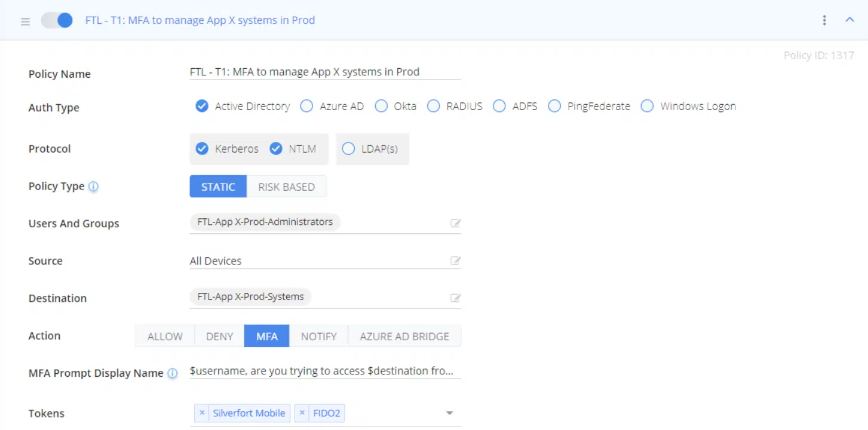This screenshot has width=868, height=430.
Task: Select the DENY action
Action: click(219, 336)
